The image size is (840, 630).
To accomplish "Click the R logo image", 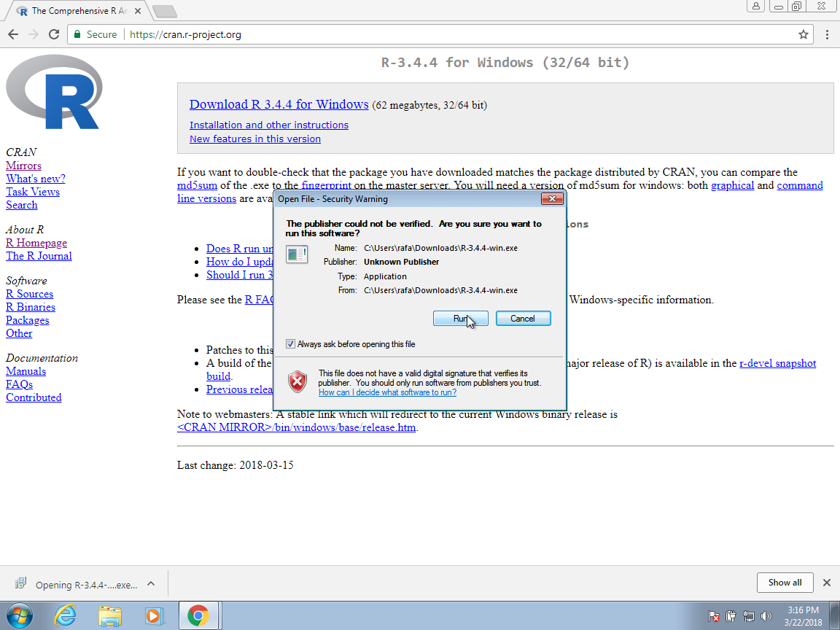I will tap(54, 92).
